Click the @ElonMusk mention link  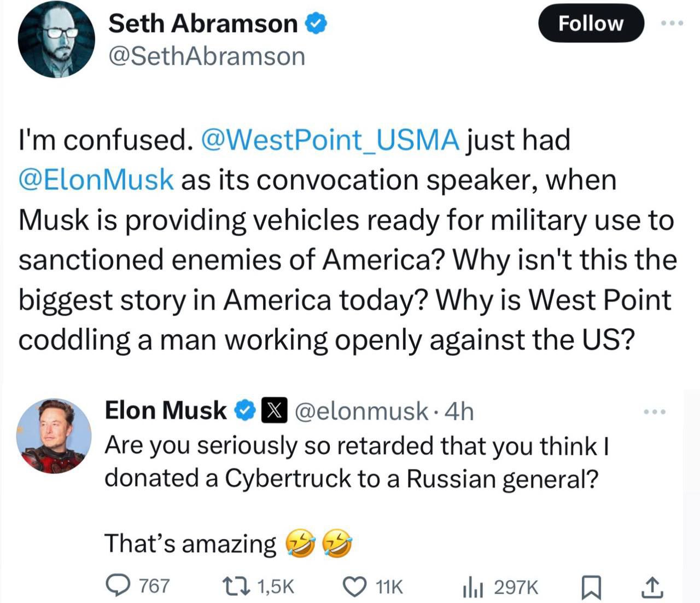(96, 180)
